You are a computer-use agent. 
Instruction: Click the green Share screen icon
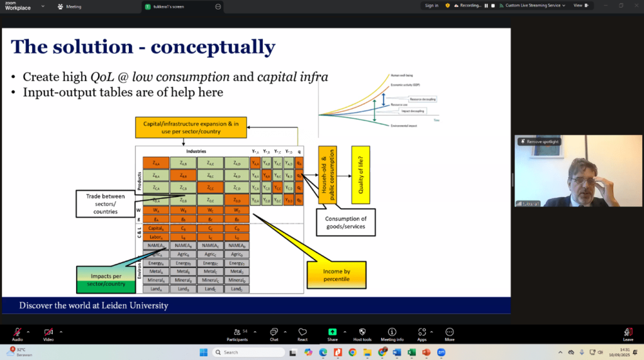(x=332, y=332)
